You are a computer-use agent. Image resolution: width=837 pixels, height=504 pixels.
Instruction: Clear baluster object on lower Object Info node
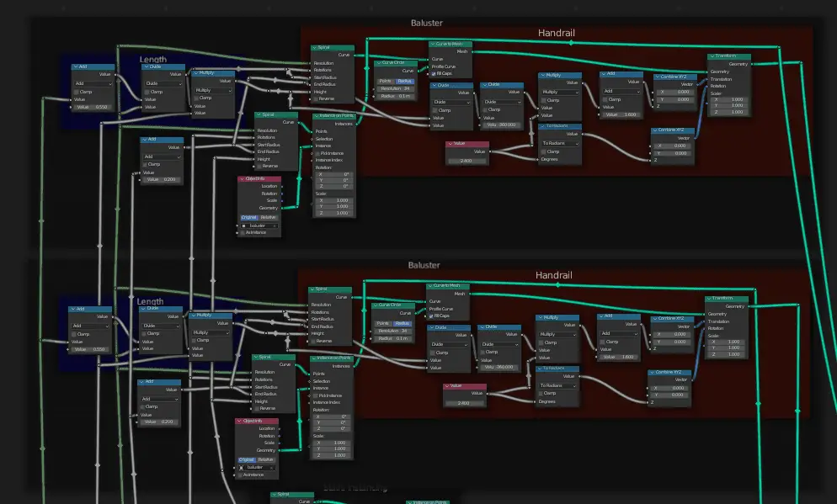coord(272,467)
